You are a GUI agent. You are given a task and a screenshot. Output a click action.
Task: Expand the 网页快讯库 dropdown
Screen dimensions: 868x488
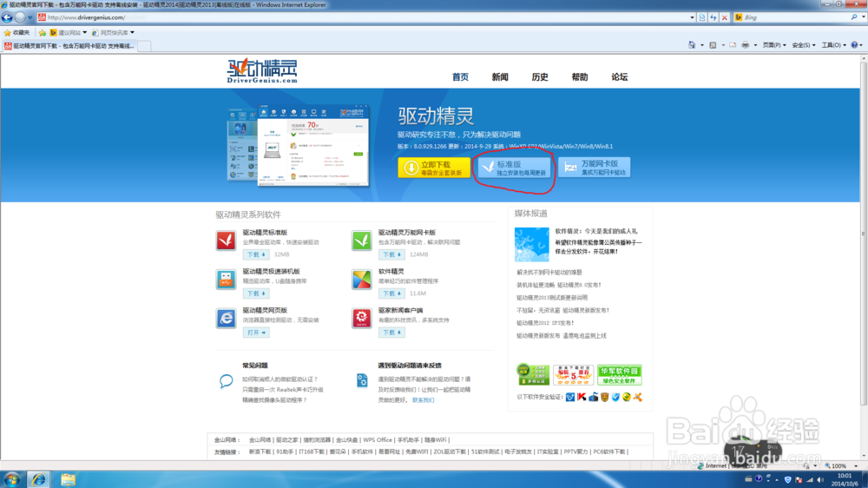tap(132, 33)
